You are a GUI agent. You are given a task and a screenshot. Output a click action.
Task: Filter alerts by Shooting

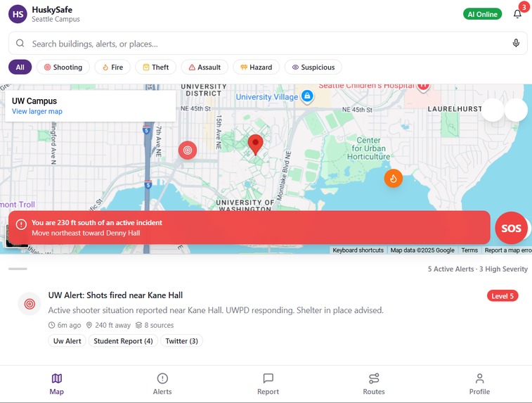pyautogui.click(x=63, y=68)
